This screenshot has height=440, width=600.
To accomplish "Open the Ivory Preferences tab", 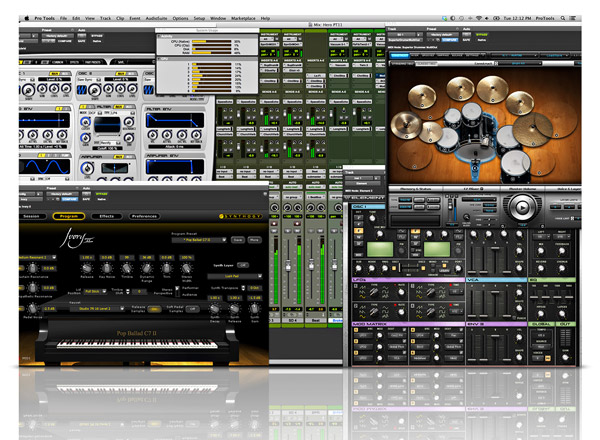I will [x=144, y=216].
